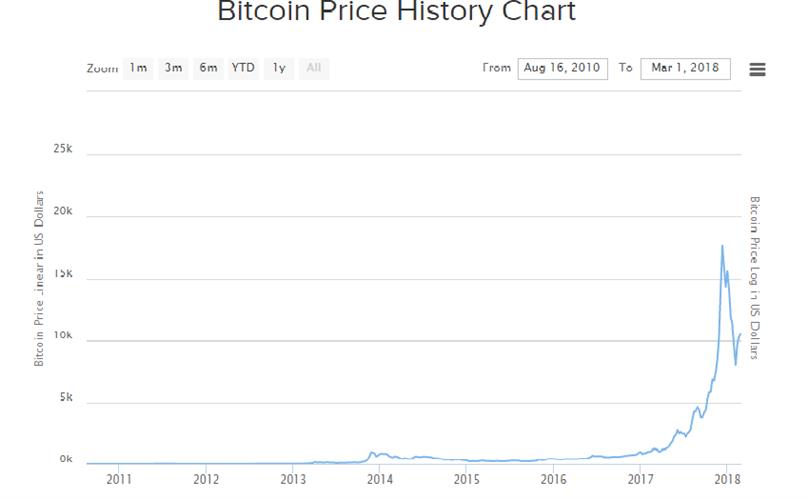Select the All zoom range
808x500 pixels.
point(314,68)
